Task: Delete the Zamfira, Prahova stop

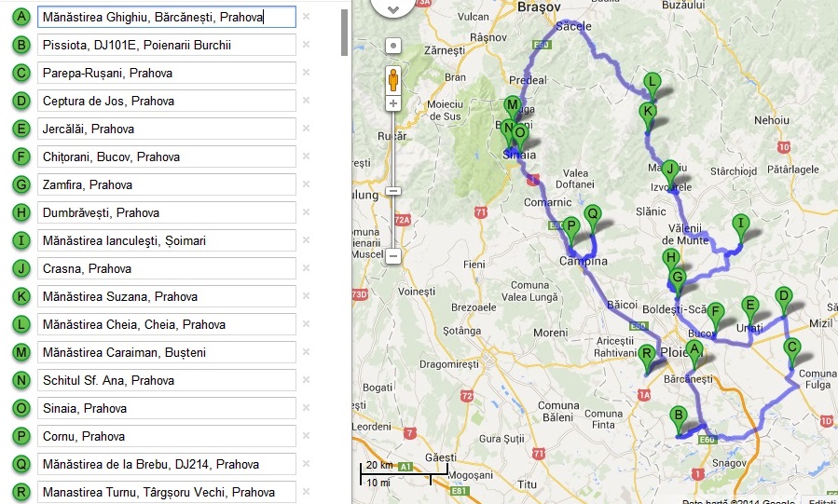Action: 306,184
